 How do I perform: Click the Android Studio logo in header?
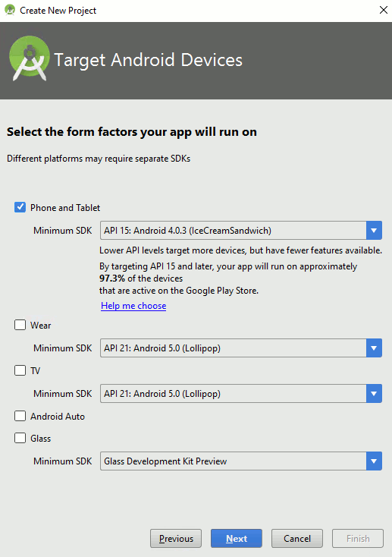coord(30,58)
